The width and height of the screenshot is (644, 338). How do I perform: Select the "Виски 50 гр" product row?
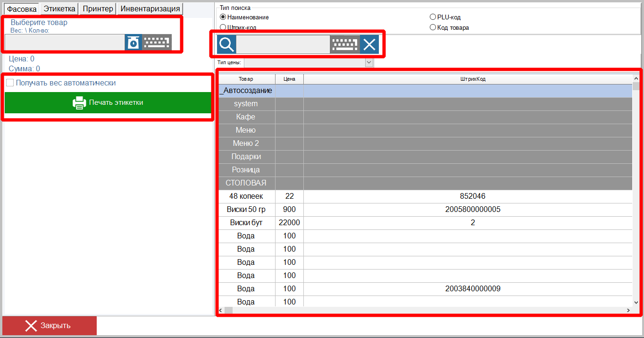pyautogui.click(x=246, y=209)
